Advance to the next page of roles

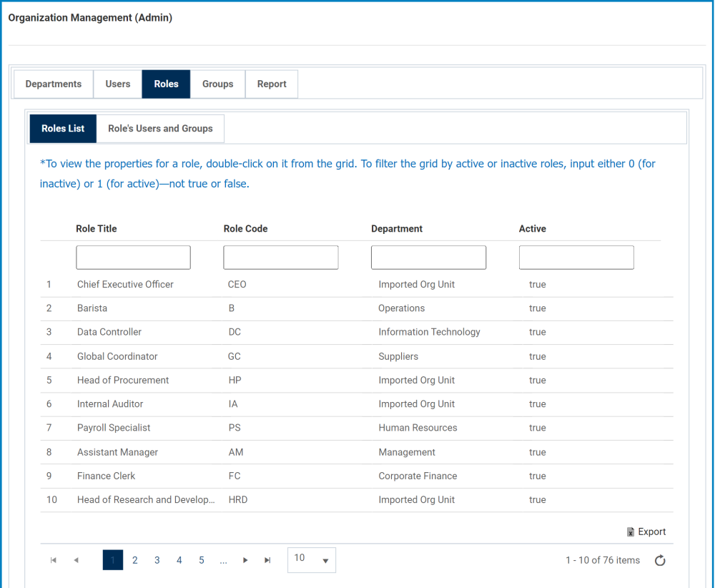pyautogui.click(x=245, y=560)
